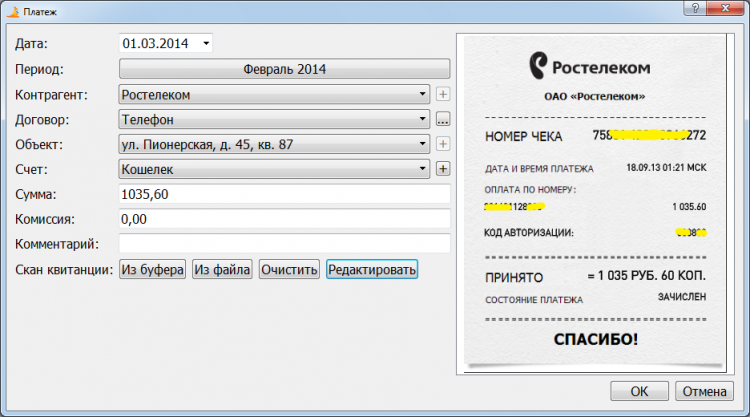
Task: Click the Платеж window title text
Action: [40, 12]
